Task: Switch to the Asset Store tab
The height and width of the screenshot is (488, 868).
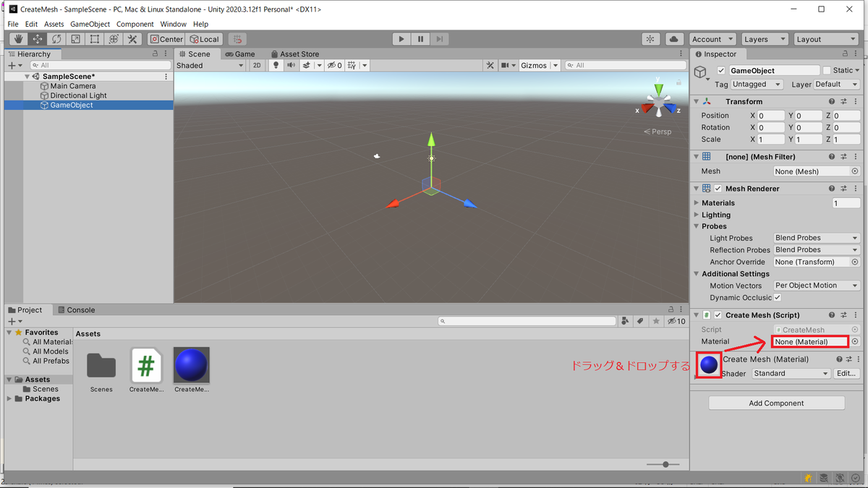Action: [x=294, y=54]
